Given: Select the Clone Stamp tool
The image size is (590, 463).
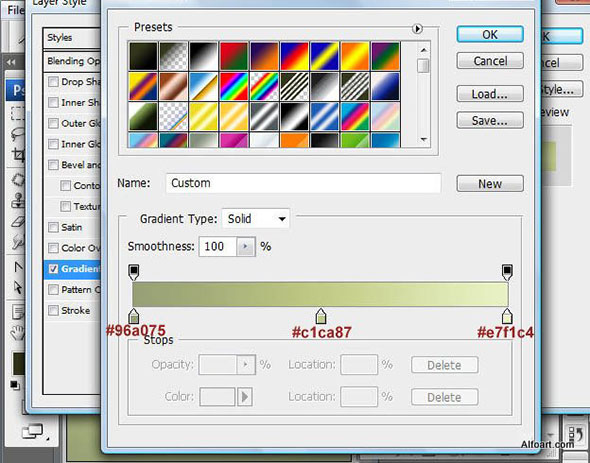Looking at the screenshot, I should (x=17, y=201).
